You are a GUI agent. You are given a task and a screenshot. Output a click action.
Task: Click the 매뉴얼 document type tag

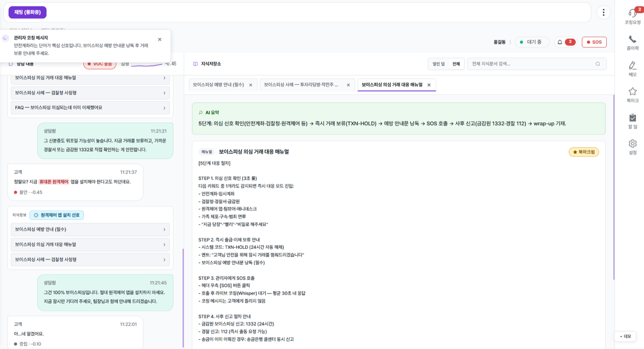point(207,152)
